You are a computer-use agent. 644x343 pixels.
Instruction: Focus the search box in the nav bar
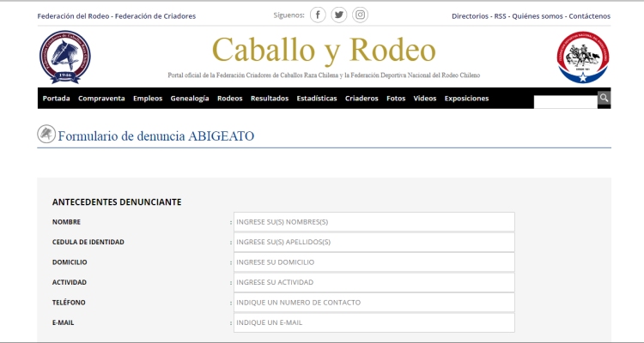tap(566, 102)
